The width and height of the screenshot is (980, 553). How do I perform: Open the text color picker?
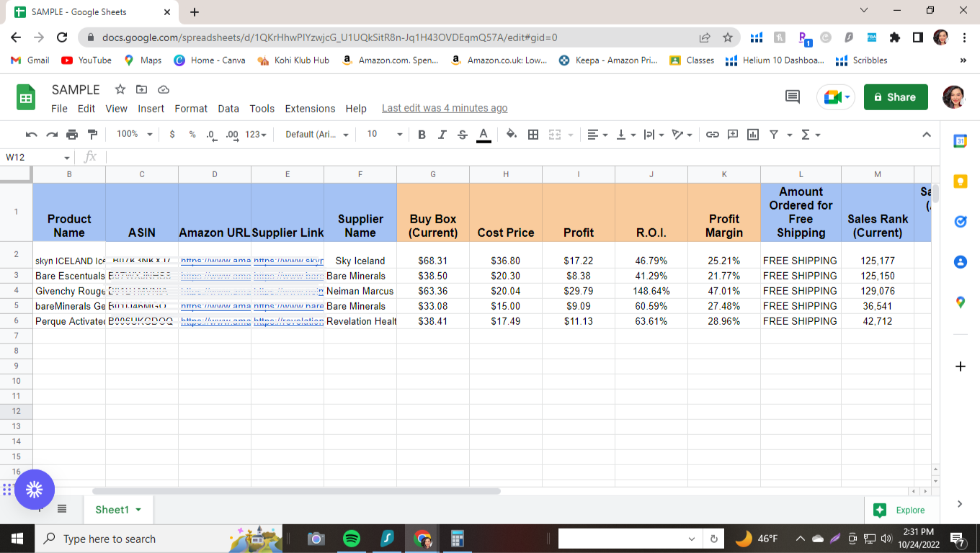pyautogui.click(x=484, y=135)
